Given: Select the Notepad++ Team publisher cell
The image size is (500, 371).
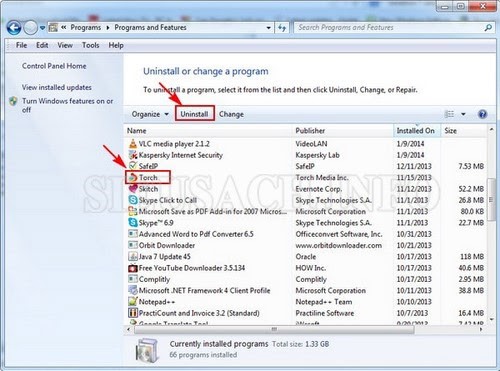Looking at the screenshot, I should click(x=324, y=302).
